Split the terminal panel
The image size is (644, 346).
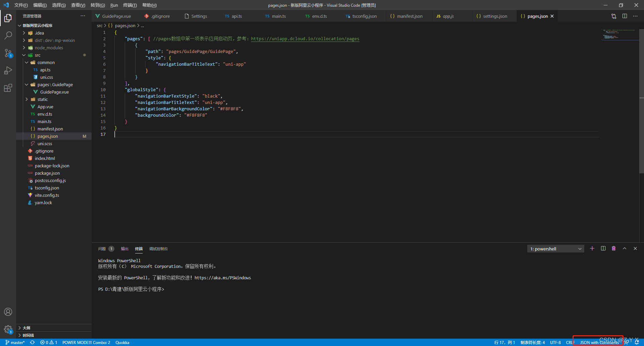pyautogui.click(x=603, y=248)
